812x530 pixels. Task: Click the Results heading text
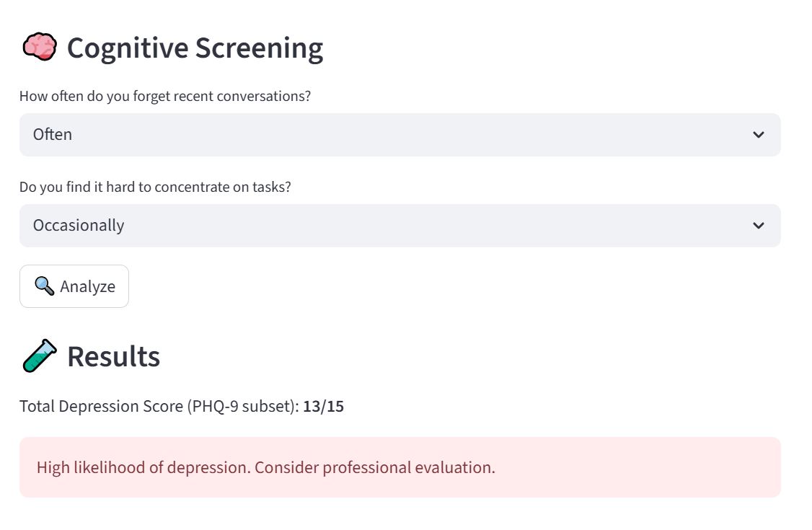(x=113, y=357)
